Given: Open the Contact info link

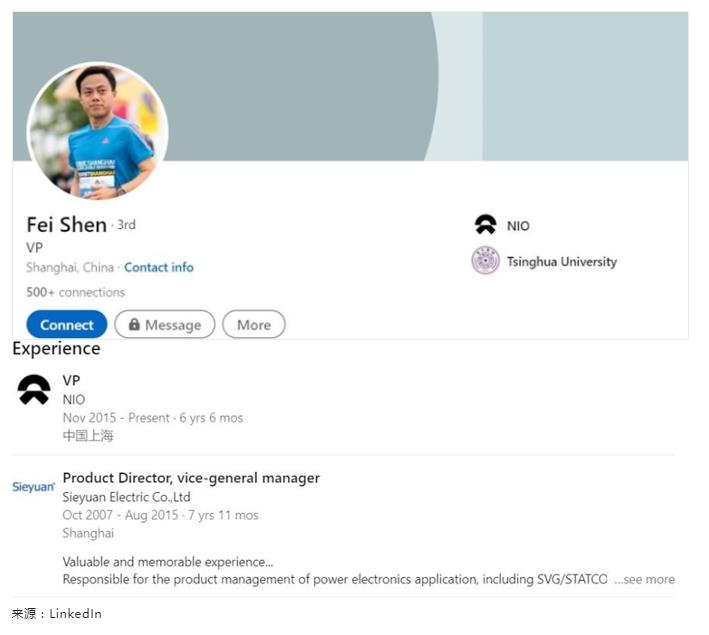Looking at the screenshot, I should pyautogui.click(x=159, y=267).
